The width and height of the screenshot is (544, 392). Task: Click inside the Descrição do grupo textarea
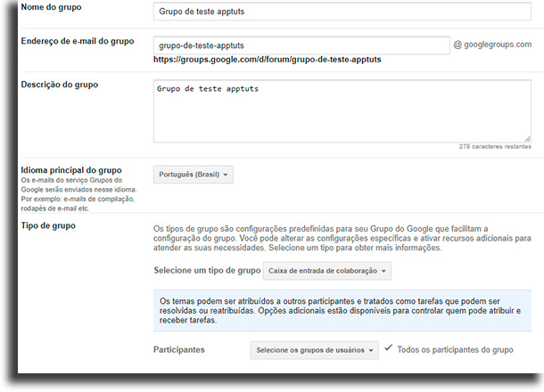click(x=342, y=111)
